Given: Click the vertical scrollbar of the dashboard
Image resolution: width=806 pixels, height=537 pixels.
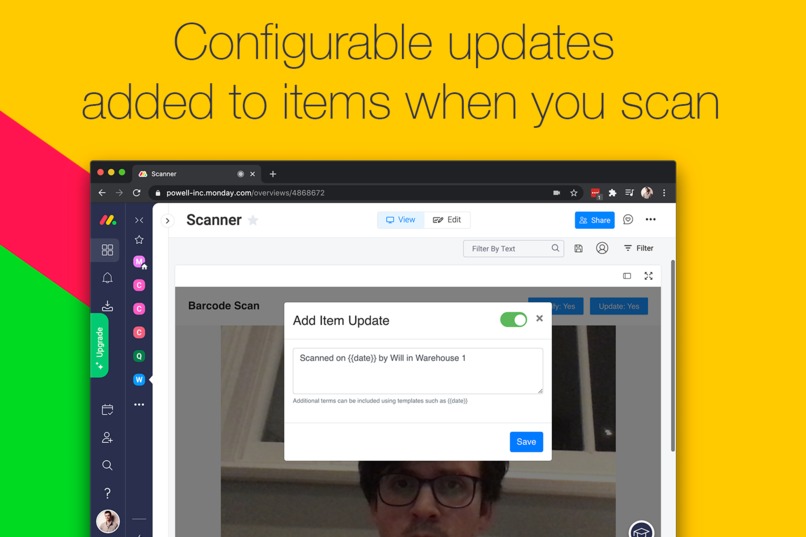Looking at the screenshot, I should coord(673,356).
